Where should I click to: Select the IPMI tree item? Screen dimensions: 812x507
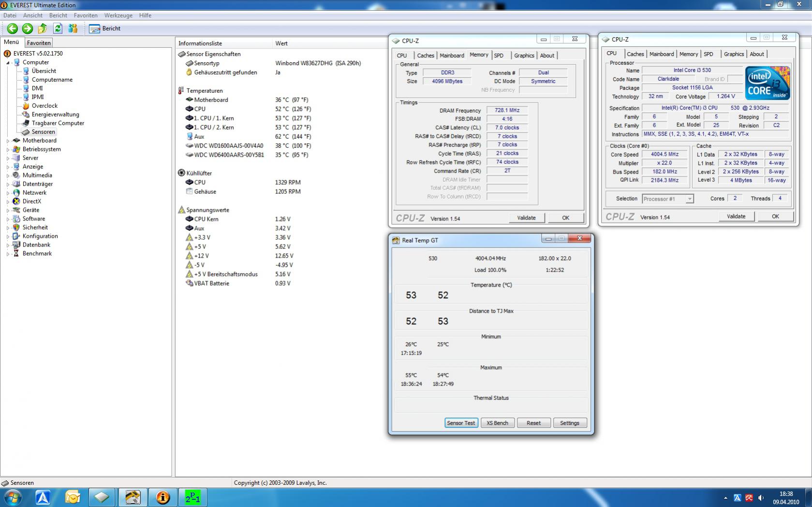coord(38,97)
